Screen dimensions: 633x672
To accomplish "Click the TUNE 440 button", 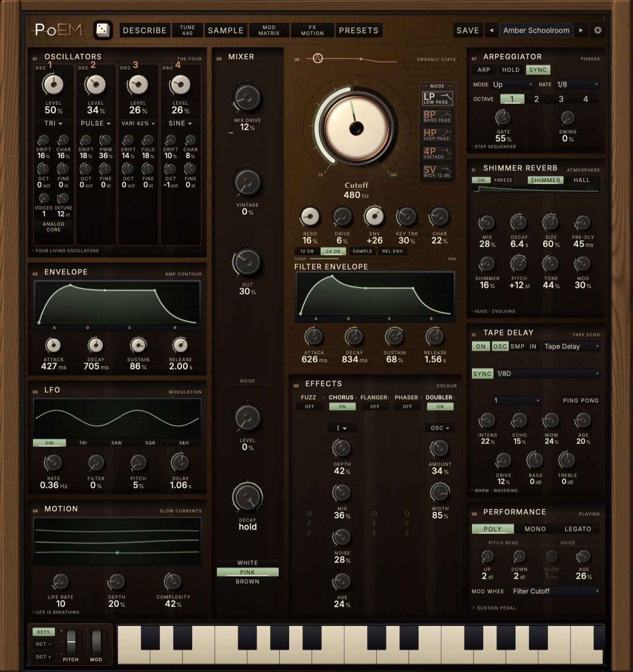I will [x=187, y=30].
